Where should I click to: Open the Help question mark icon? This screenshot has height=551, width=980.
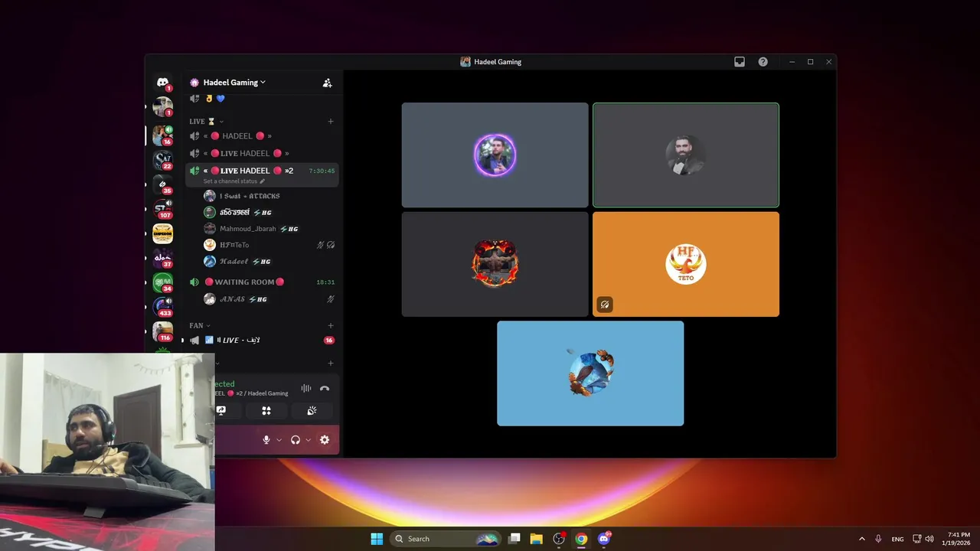[763, 62]
